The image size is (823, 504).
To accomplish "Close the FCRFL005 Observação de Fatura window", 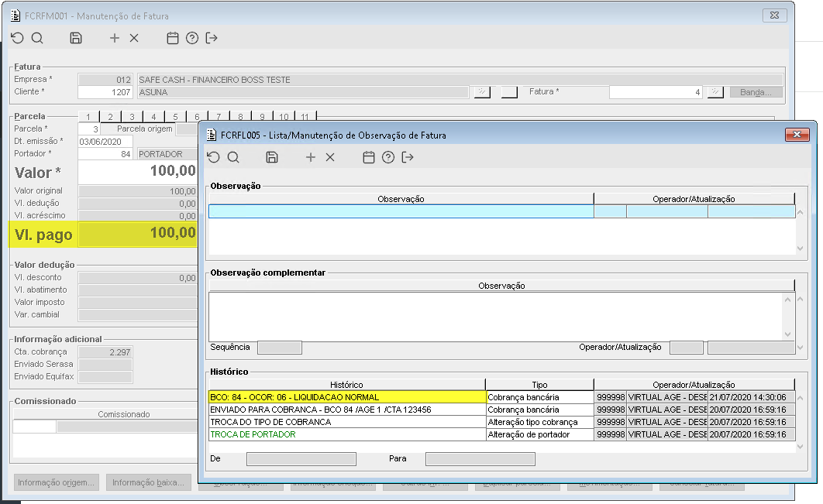I will tap(797, 135).
